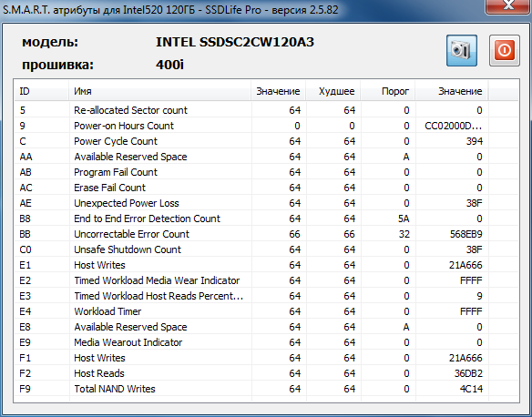Select the Re-allocated Sector count row
The width and height of the screenshot is (532, 417).
pyautogui.click(x=266, y=110)
